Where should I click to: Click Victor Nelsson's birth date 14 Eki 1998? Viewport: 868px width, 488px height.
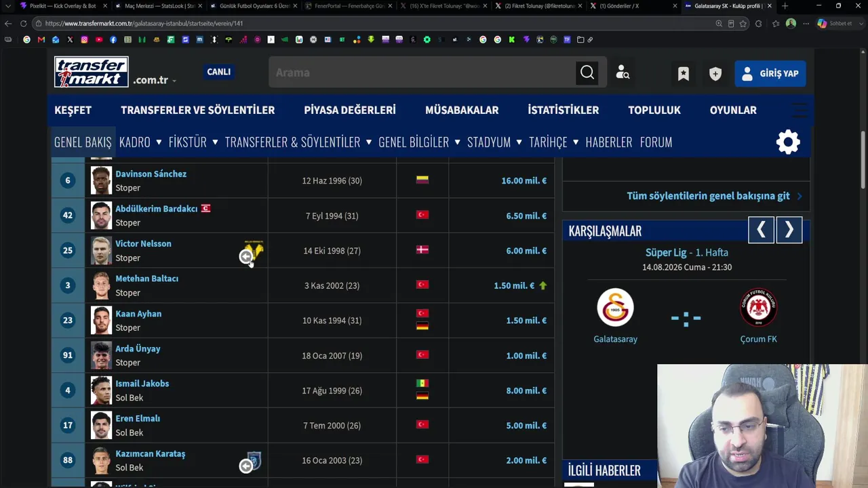[x=332, y=251]
